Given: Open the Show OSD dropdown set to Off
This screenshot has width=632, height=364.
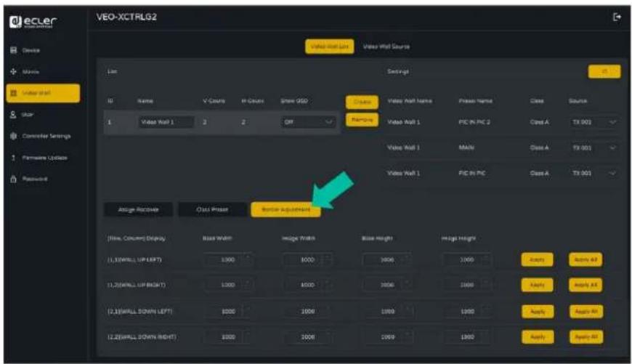Looking at the screenshot, I should click(x=308, y=122).
